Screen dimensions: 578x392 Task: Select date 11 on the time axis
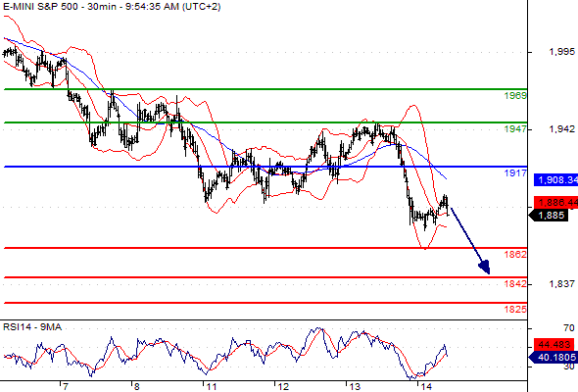[x=212, y=387]
